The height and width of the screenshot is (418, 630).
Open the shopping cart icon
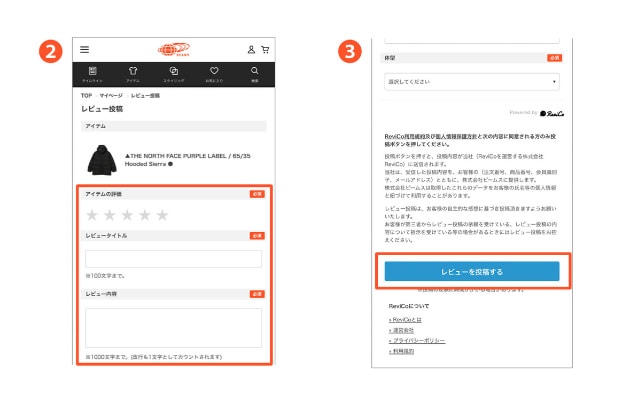[x=265, y=49]
